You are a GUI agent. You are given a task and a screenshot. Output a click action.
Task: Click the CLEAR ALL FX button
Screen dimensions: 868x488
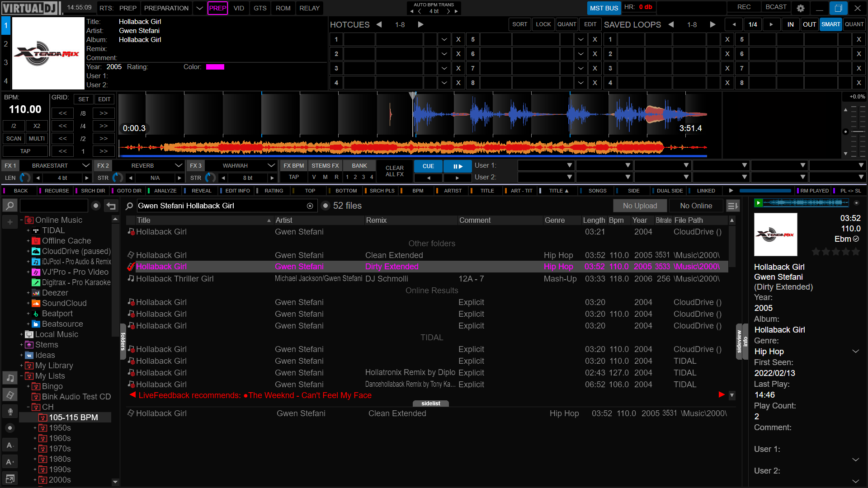click(x=394, y=171)
